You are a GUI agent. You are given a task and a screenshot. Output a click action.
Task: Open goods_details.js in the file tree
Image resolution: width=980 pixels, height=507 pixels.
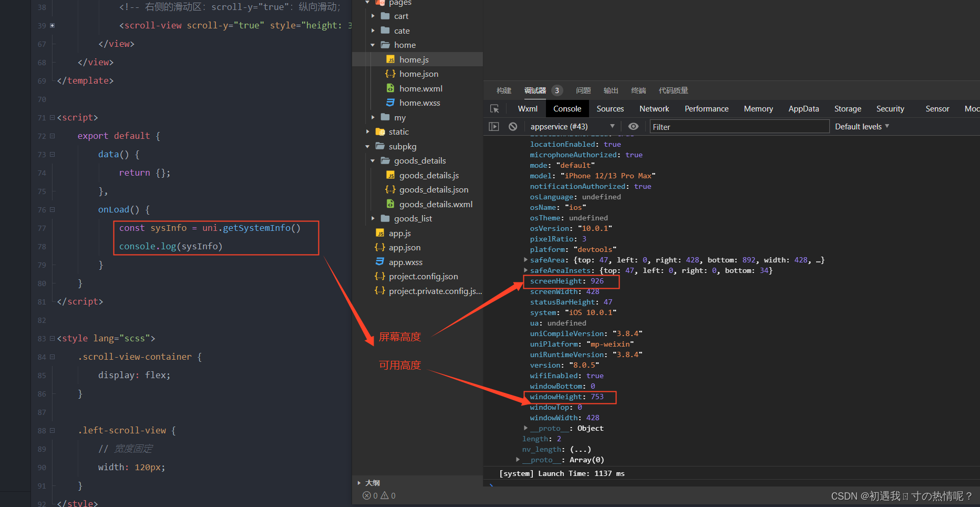click(x=429, y=175)
